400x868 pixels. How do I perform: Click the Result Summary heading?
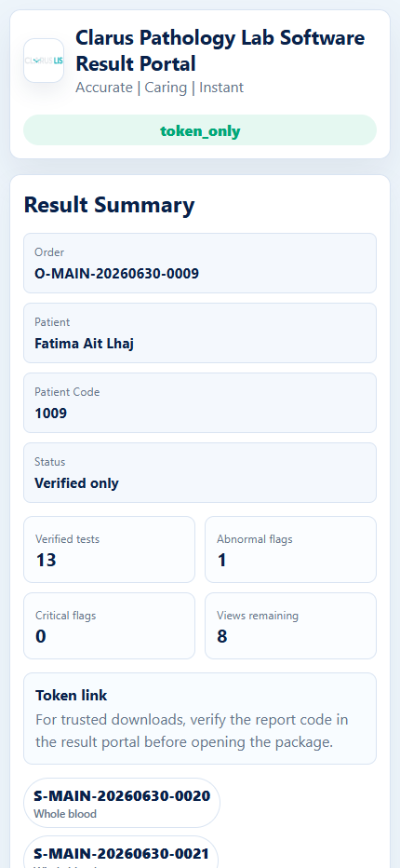pyautogui.click(x=109, y=205)
